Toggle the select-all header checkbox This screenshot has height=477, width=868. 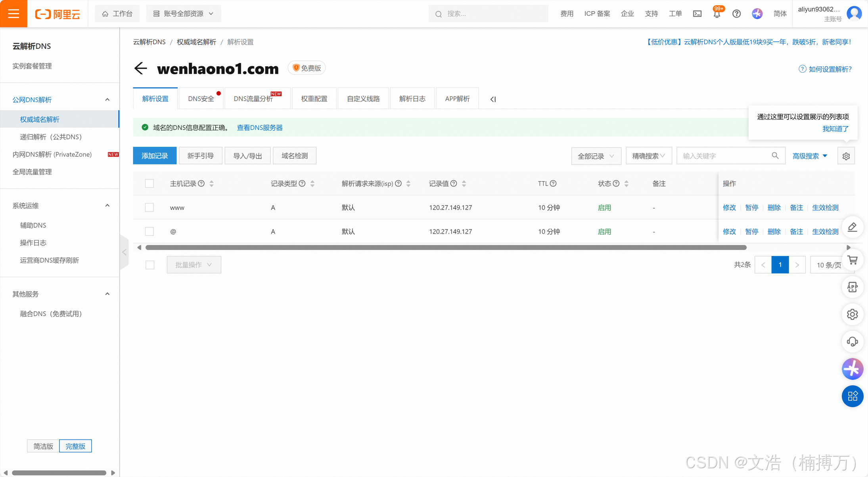(x=149, y=183)
